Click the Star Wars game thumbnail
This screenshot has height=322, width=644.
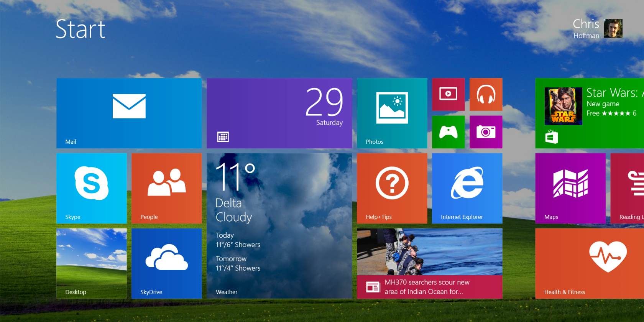pyautogui.click(x=563, y=106)
